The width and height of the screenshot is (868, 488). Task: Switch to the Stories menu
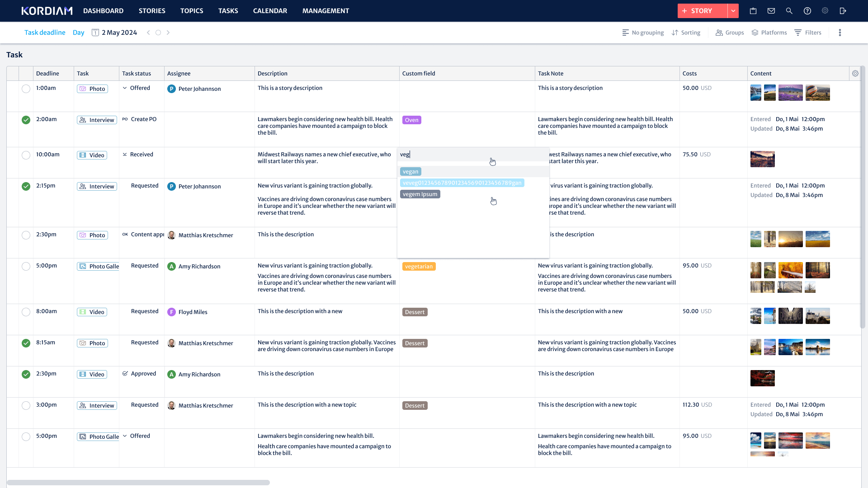click(x=152, y=11)
